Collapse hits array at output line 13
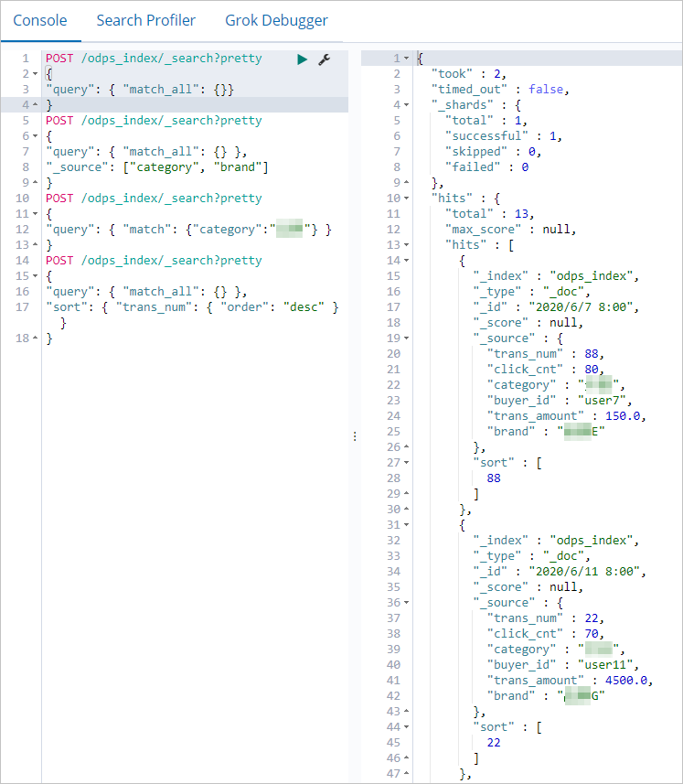Viewport: 683px width, 784px height. [406, 245]
